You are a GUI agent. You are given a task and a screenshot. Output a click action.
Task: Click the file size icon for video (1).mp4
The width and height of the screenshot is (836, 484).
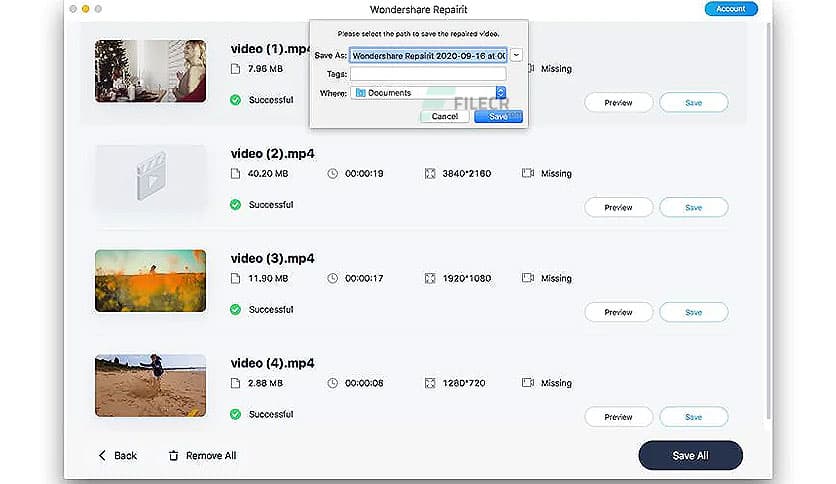(x=235, y=69)
